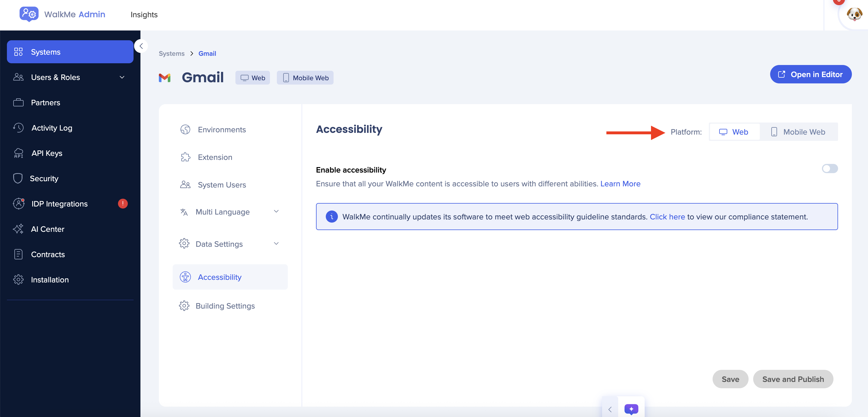Click the Environments globe icon
868x417 pixels.
[185, 129]
